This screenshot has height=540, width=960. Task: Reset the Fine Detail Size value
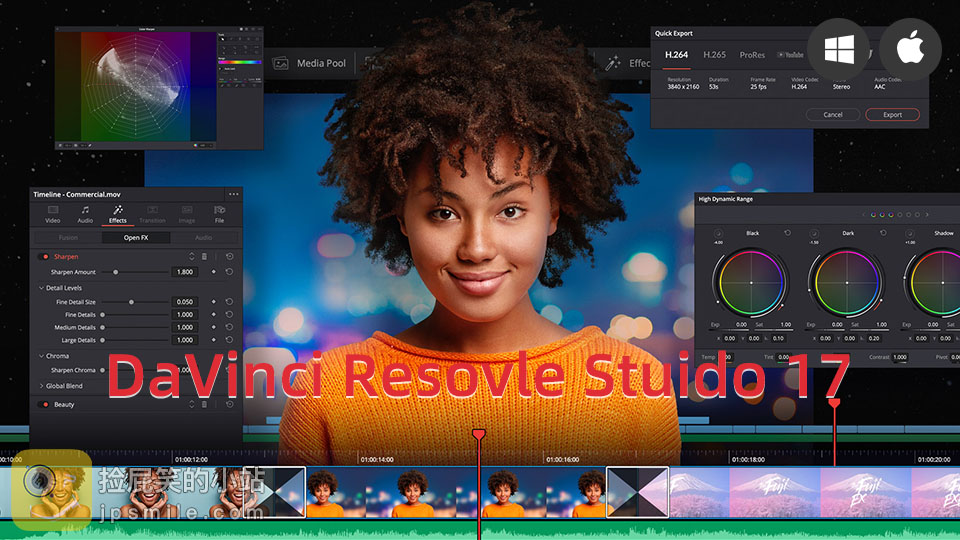click(230, 302)
